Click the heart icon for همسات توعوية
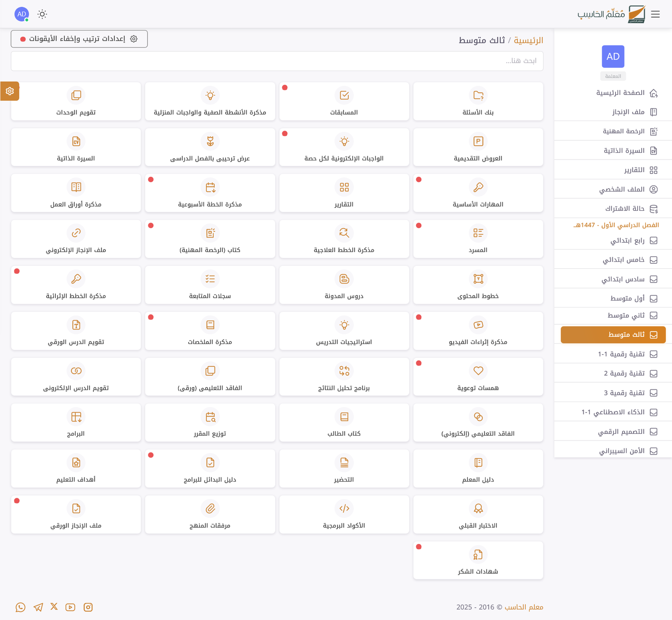This screenshot has width=672, height=620. click(478, 371)
